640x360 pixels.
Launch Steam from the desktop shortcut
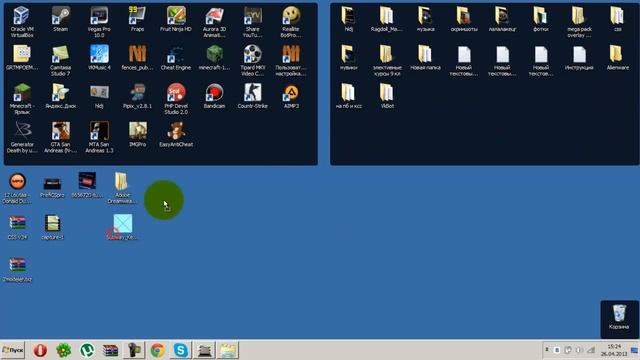(x=60, y=16)
